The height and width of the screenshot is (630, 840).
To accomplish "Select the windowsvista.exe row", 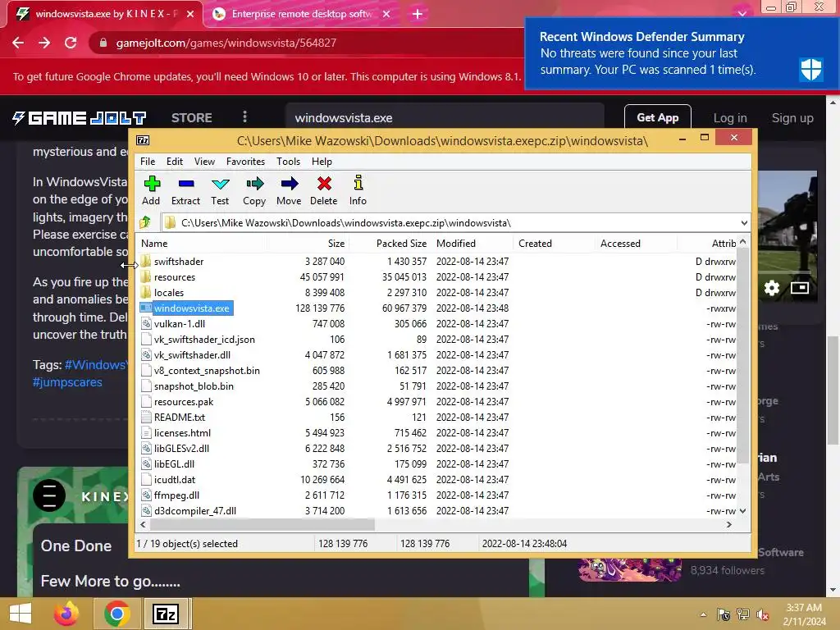I will click(437, 308).
